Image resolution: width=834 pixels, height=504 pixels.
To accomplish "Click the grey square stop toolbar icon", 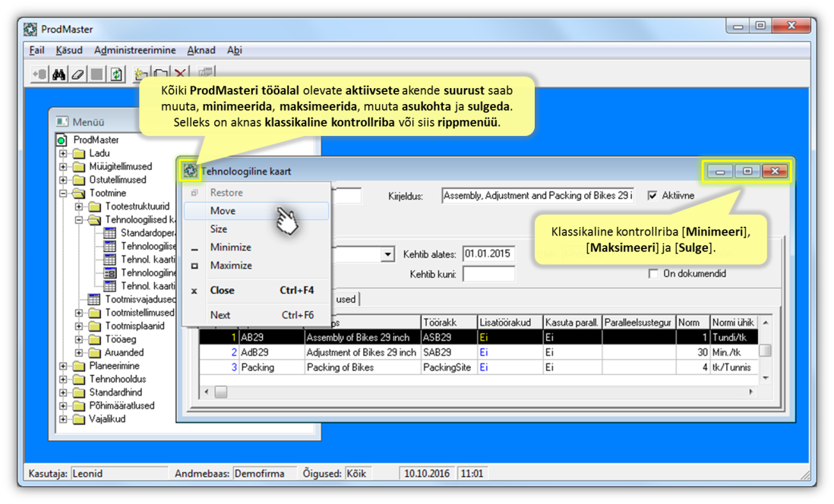I will tap(96, 74).
